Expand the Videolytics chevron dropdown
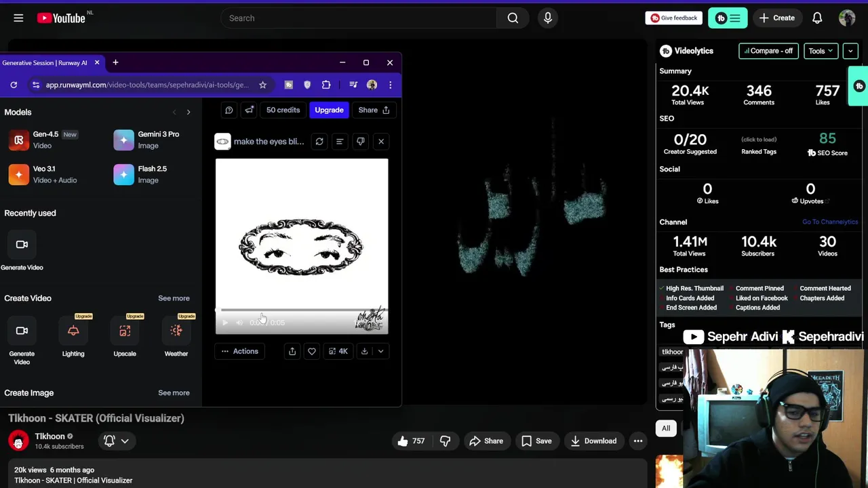This screenshot has width=868, height=488. tap(850, 51)
